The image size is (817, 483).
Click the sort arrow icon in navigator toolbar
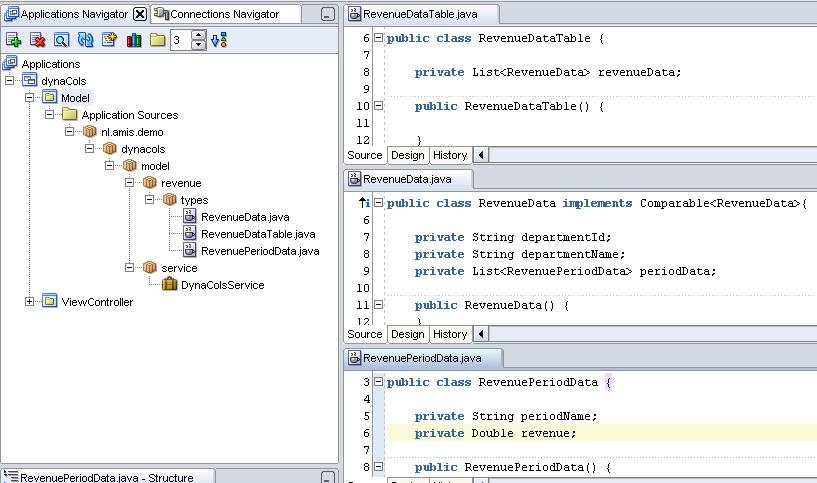tap(219, 40)
